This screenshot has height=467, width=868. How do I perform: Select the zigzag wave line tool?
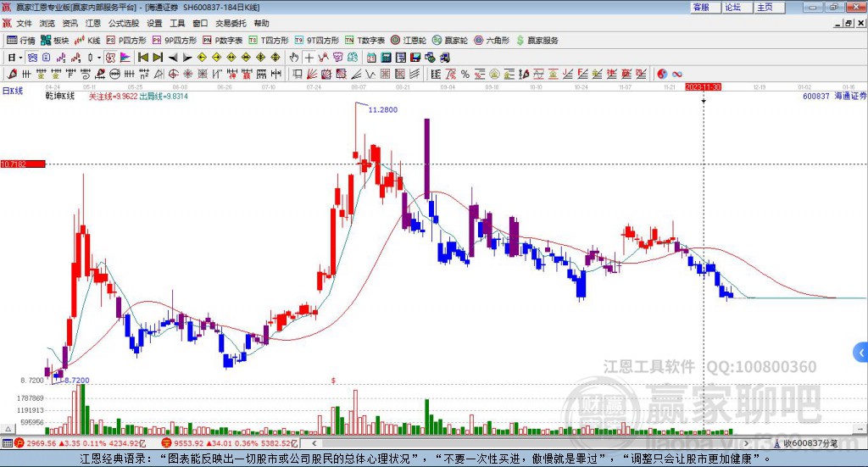click(370, 74)
